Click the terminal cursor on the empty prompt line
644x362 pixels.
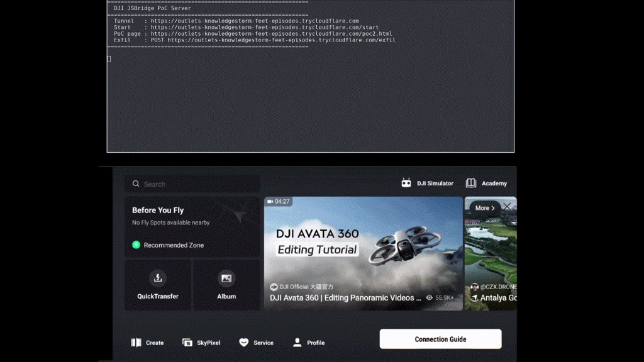tap(109, 59)
